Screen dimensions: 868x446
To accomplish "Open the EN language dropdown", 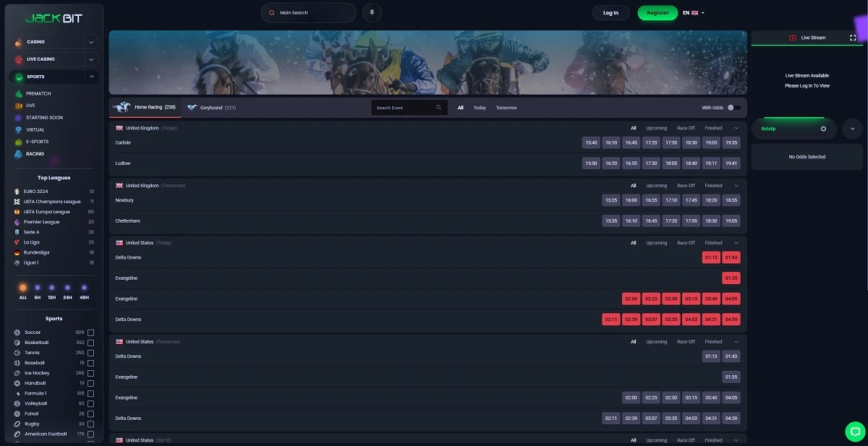I will tap(693, 12).
